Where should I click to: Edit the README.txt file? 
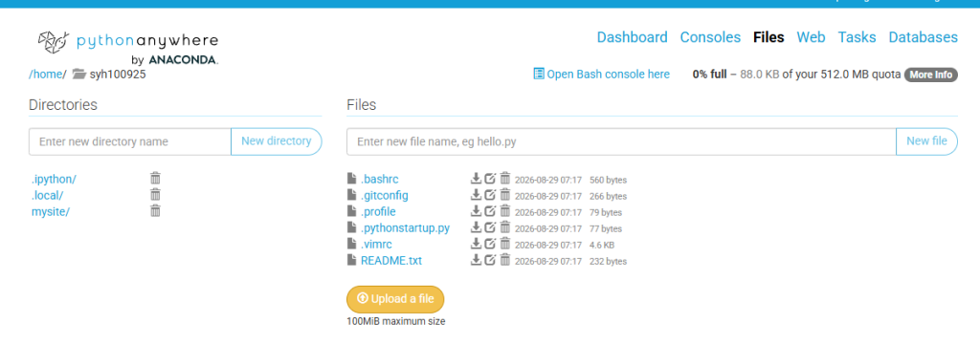(491, 260)
